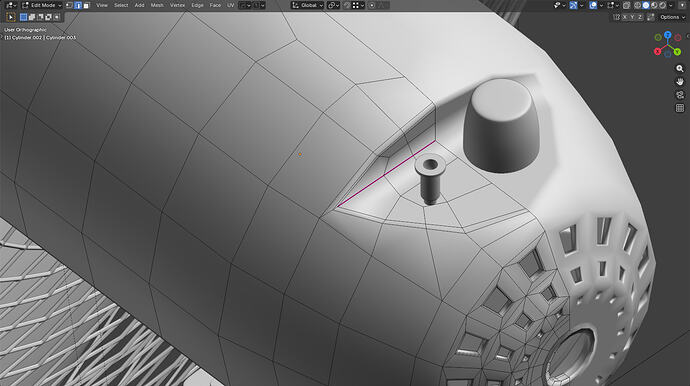The width and height of the screenshot is (690, 386).
Task: Open the View menu
Action: [x=102, y=5]
